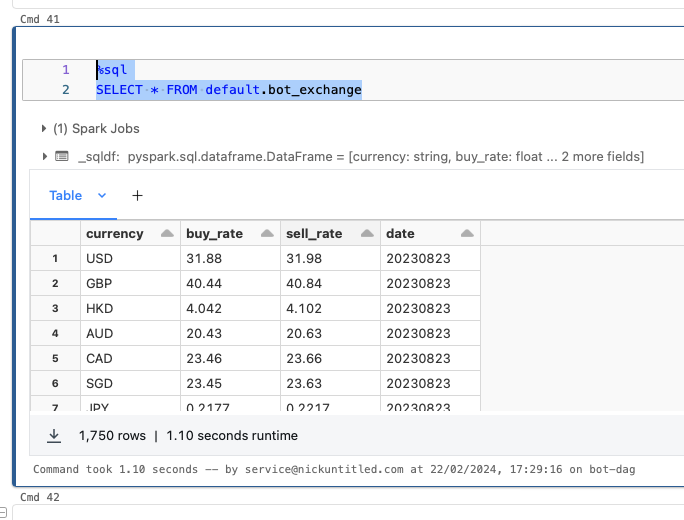Sort by the currency column sort icon
This screenshot has height=520, width=684.
[166, 234]
